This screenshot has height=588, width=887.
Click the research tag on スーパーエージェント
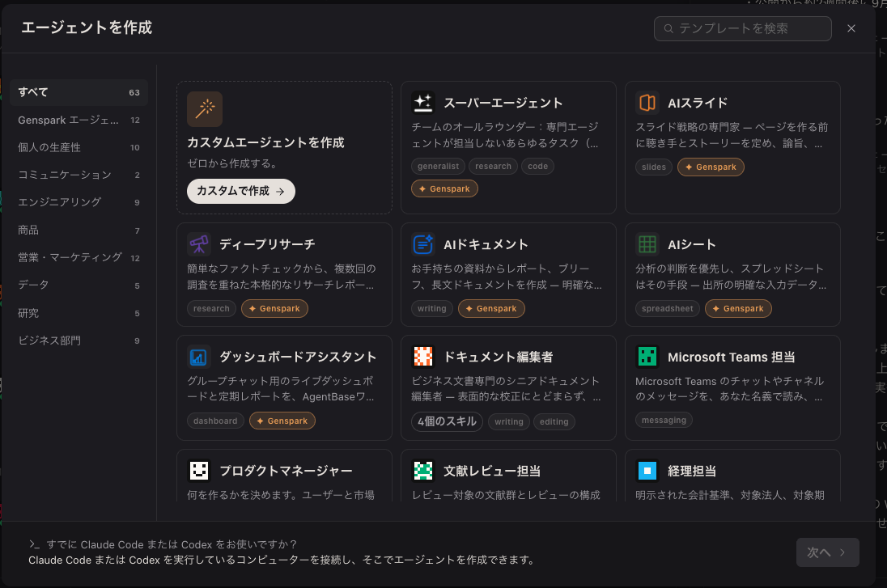[x=493, y=167]
